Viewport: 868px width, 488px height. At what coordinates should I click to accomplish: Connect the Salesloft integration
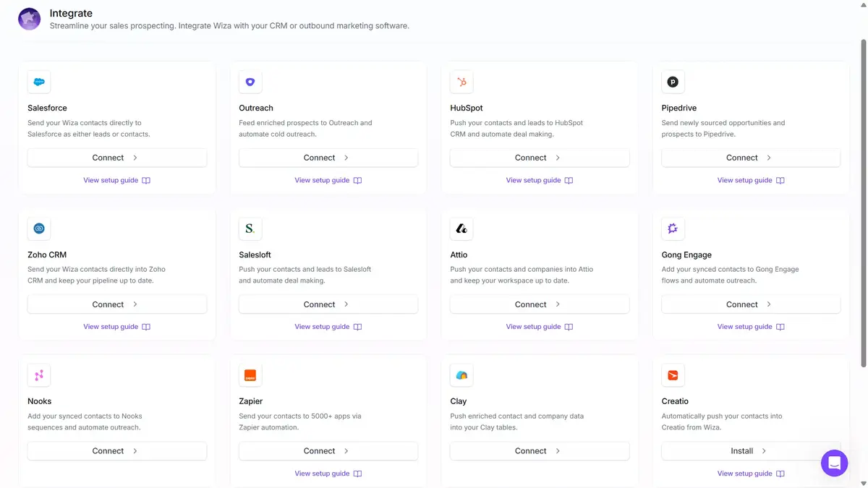pyautogui.click(x=328, y=304)
